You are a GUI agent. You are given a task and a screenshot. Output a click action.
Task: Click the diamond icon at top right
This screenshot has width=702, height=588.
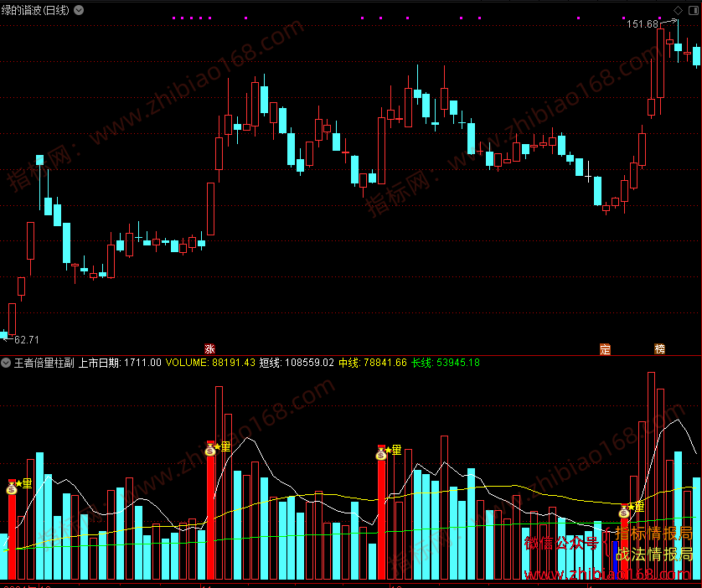pyautogui.click(x=679, y=10)
